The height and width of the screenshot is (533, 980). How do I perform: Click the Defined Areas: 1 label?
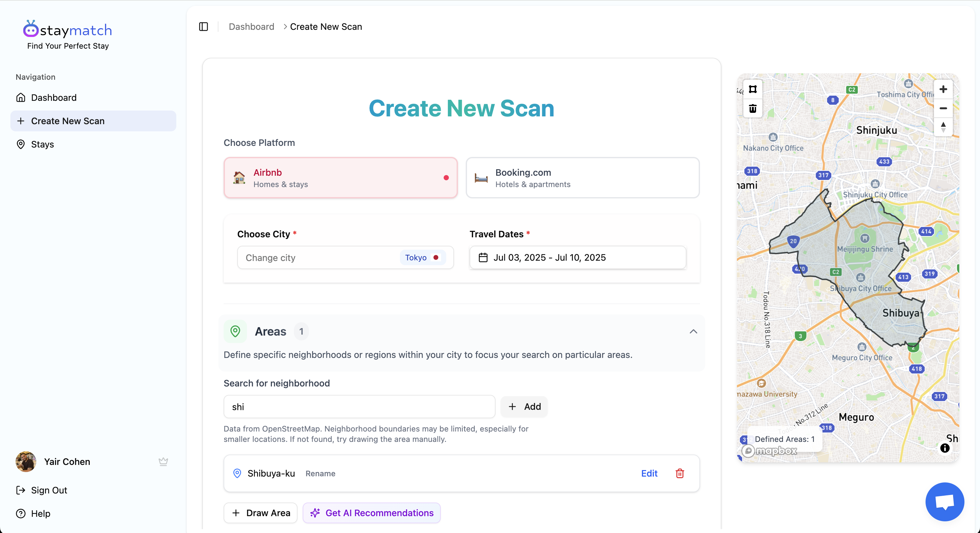[785, 439]
